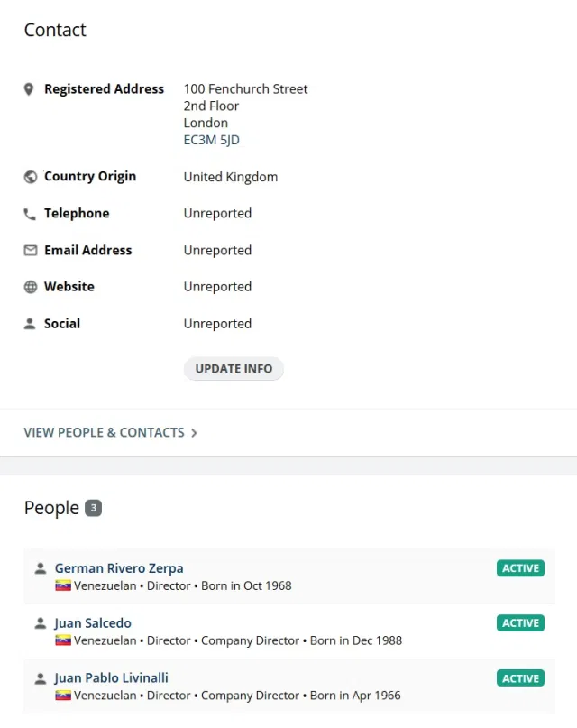The image size is (577, 728).
Task: Click the Venezuelan flag under Juan Salcedo
Action: click(63, 640)
